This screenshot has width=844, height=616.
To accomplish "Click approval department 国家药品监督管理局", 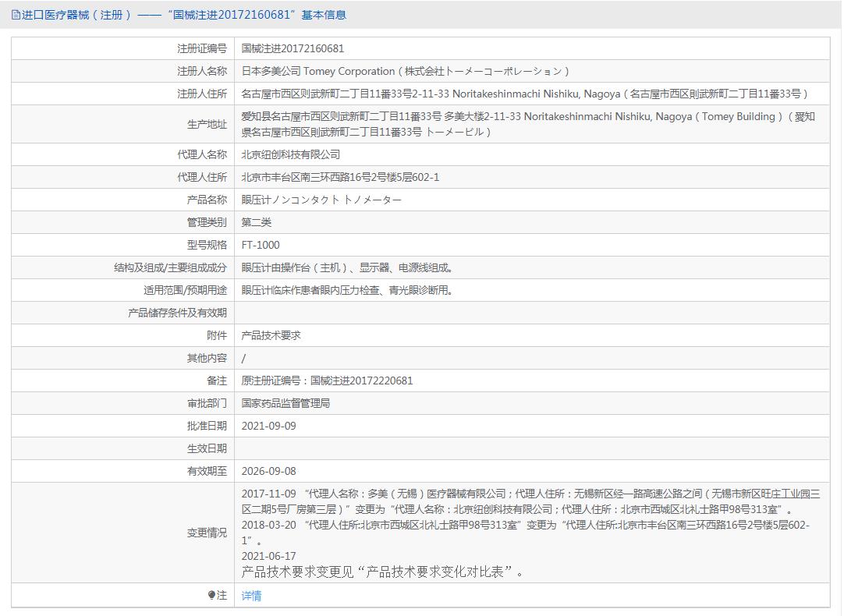I will pyautogui.click(x=285, y=403).
